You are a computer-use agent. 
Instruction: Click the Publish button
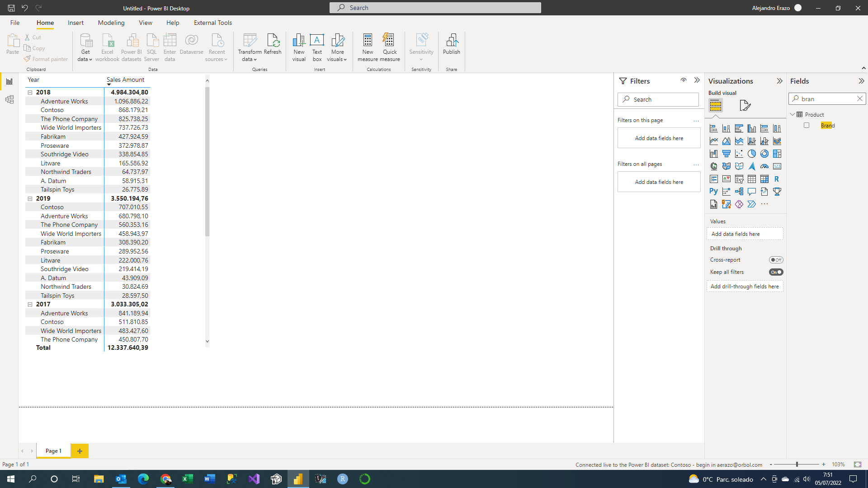[452, 44]
